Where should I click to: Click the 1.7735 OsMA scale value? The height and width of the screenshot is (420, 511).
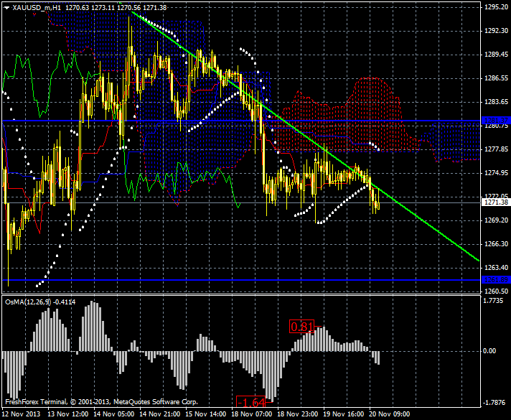click(495, 302)
